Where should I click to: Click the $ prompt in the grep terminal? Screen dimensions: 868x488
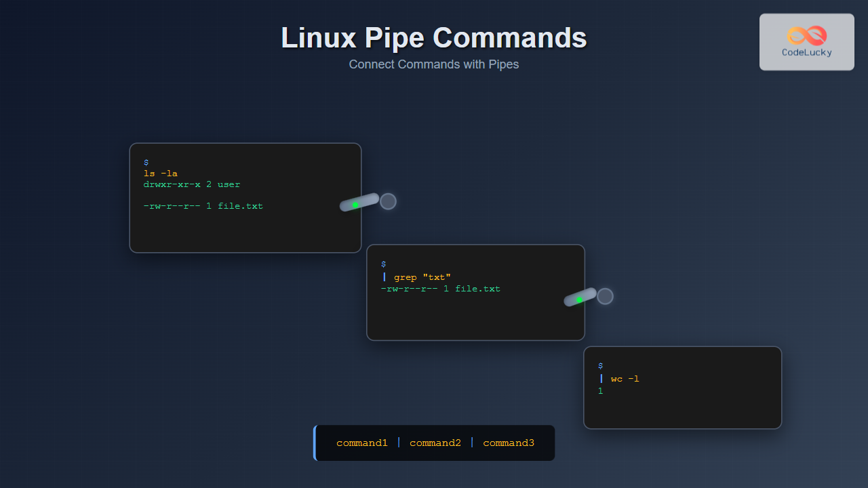[x=383, y=264]
